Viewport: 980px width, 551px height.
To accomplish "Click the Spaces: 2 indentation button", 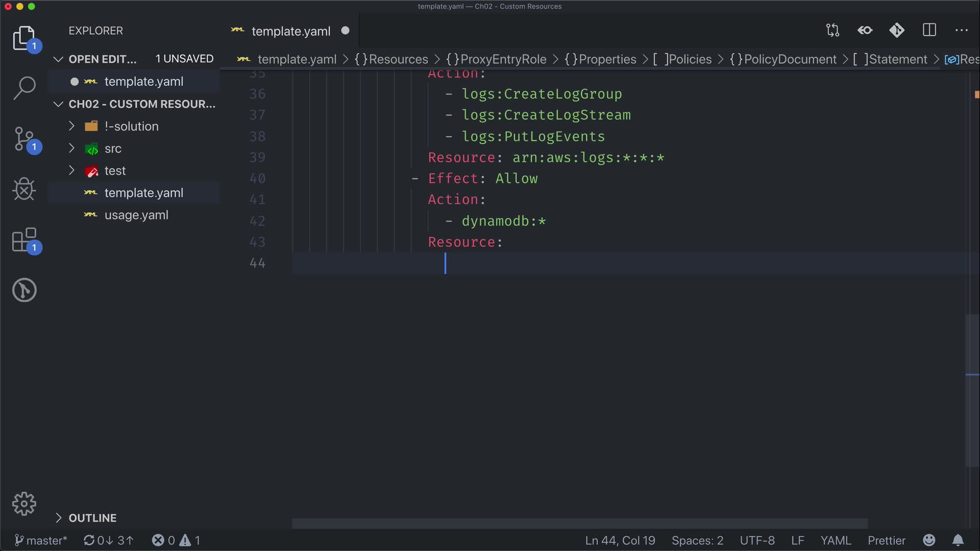I will [697, 540].
